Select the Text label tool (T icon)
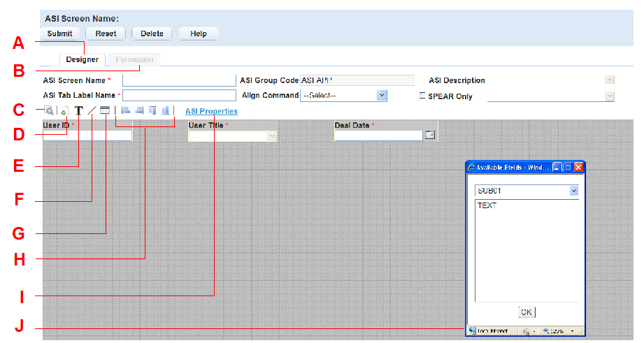This screenshot has height=343, width=644. 78,110
